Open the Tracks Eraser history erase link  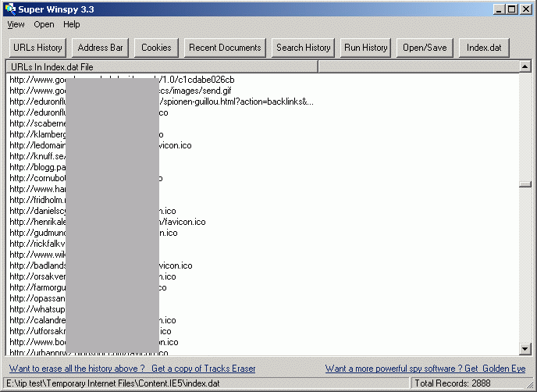(132, 369)
